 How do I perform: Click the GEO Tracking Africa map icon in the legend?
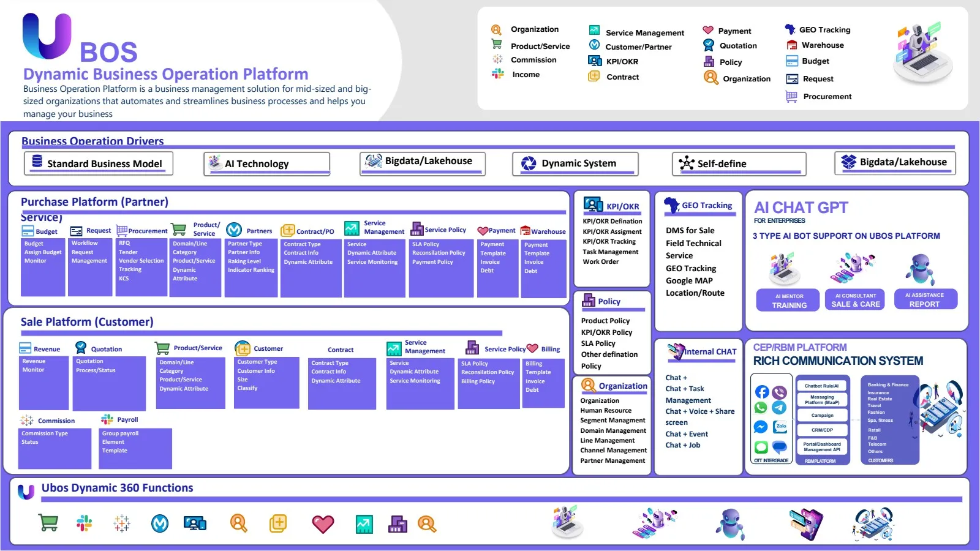click(x=790, y=29)
